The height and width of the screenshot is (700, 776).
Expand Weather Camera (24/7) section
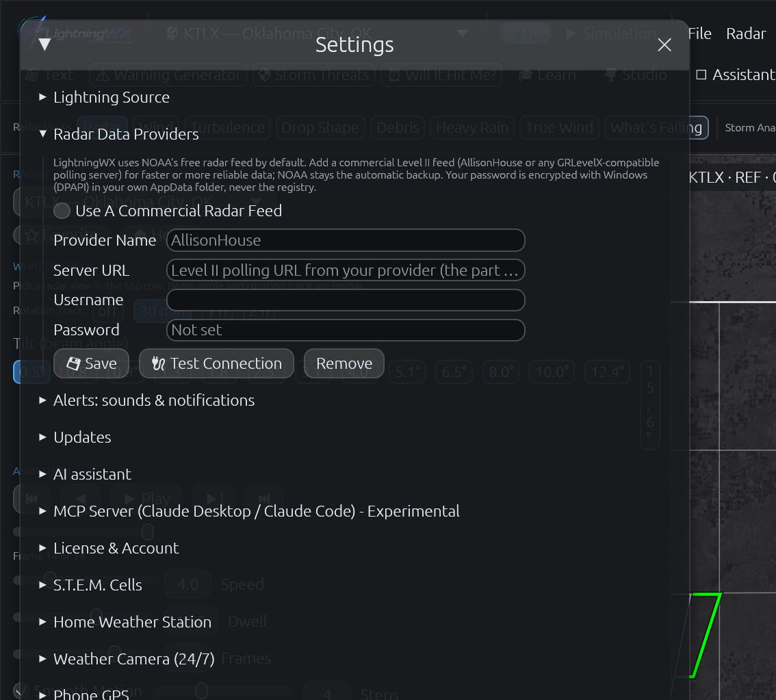coord(127,659)
